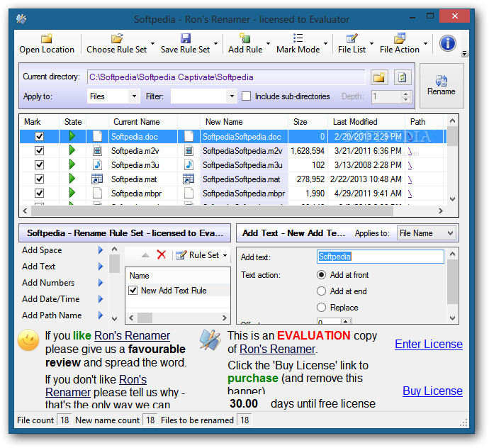Select the Add Text rule type
This screenshot has height=448, width=489.
click(62, 267)
